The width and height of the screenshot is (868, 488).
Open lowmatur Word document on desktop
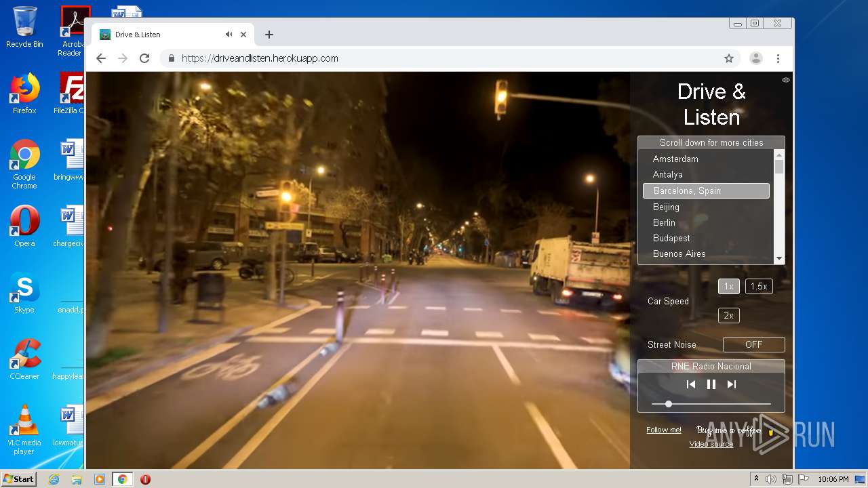[x=71, y=426]
